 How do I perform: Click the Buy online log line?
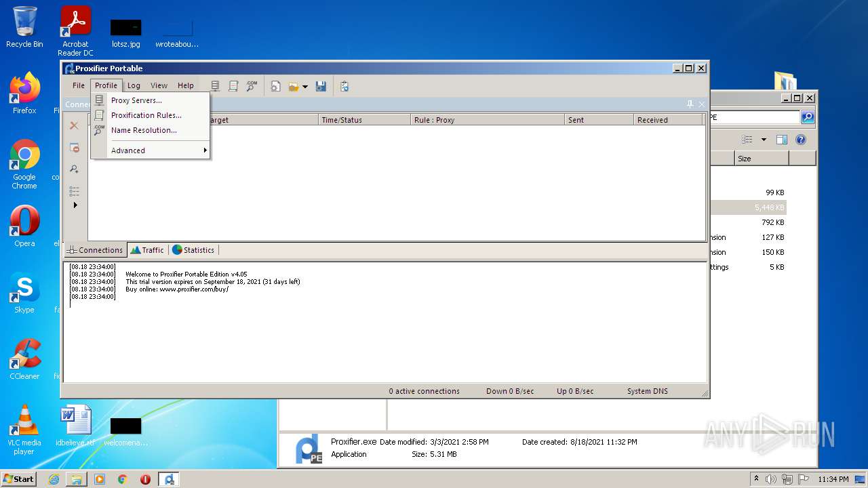pyautogui.click(x=177, y=289)
